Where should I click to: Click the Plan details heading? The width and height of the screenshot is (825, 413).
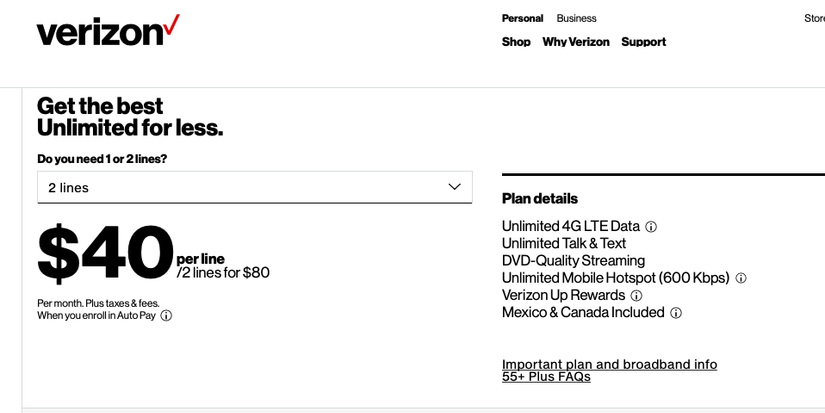[540, 199]
